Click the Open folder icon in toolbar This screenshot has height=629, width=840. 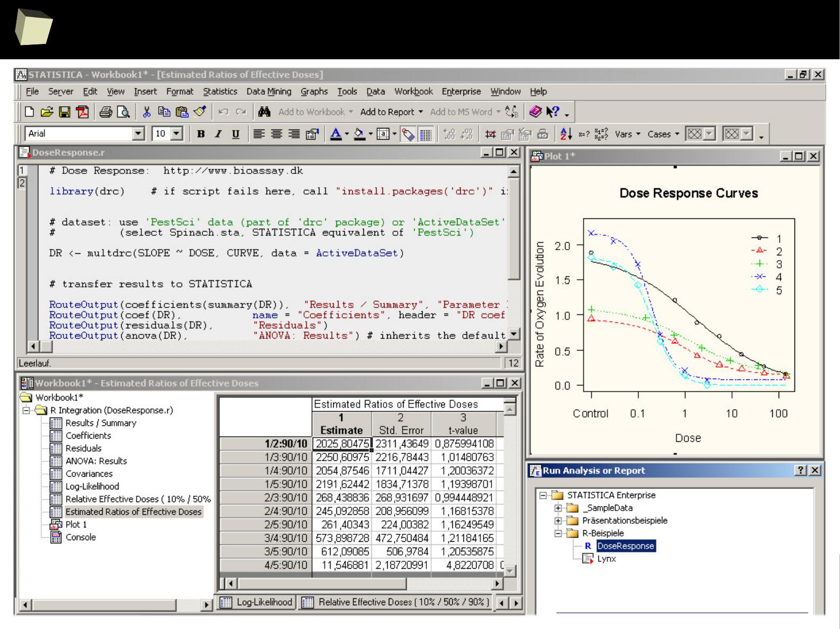pyautogui.click(x=47, y=112)
